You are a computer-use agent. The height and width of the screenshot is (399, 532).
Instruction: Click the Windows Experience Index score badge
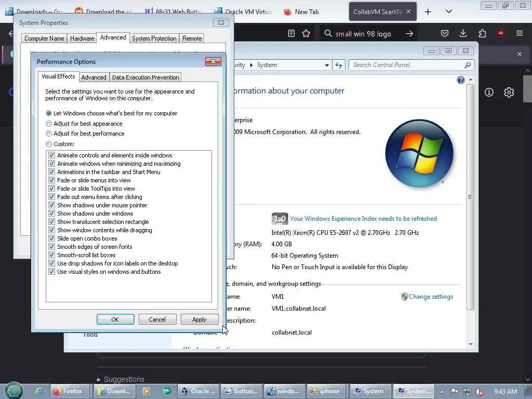pos(280,219)
